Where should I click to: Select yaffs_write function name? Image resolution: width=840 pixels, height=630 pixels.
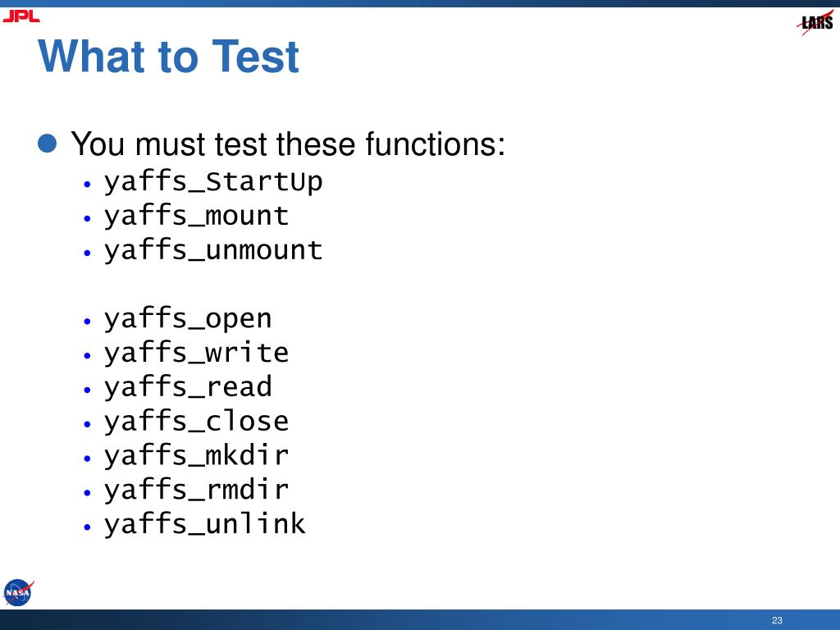click(197, 354)
